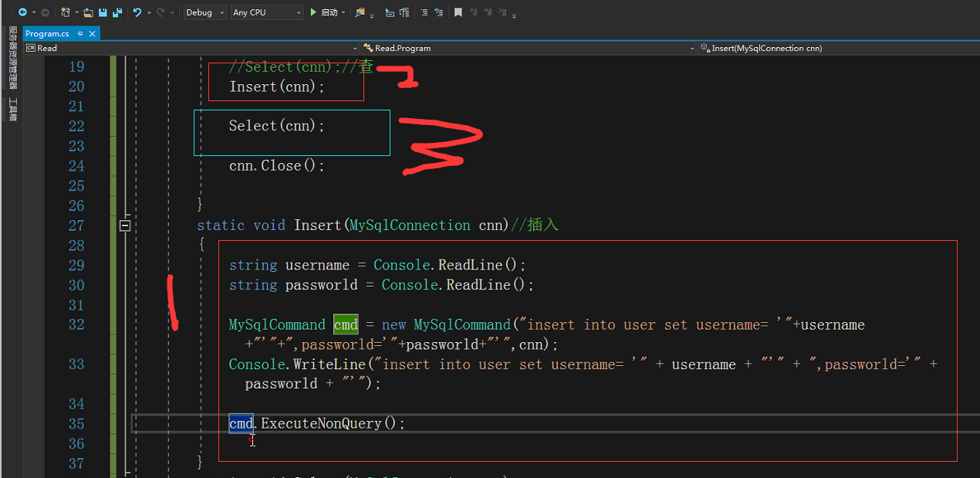Comment out the selected lines icon
Screen dimensions: 980x478
424,12
